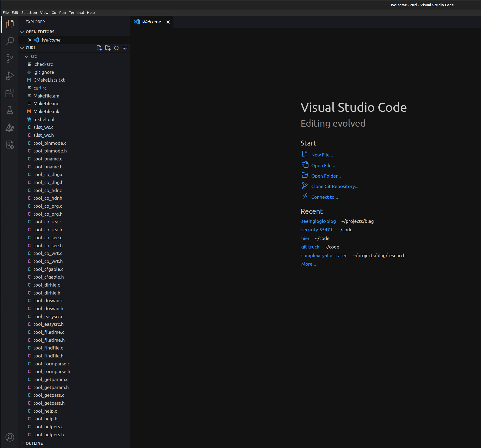Image resolution: width=481 pixels, height=448 pixels.
Task: Click the CMakeLists.txt file icon
Action: [x=29, y=80]
